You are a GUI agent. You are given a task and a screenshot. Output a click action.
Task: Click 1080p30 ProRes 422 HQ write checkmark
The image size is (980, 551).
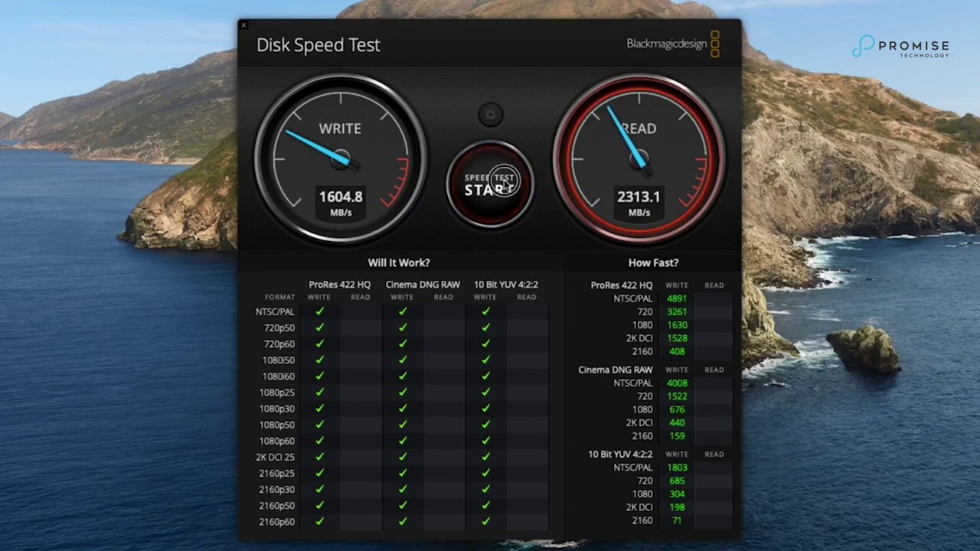[319, 409]
